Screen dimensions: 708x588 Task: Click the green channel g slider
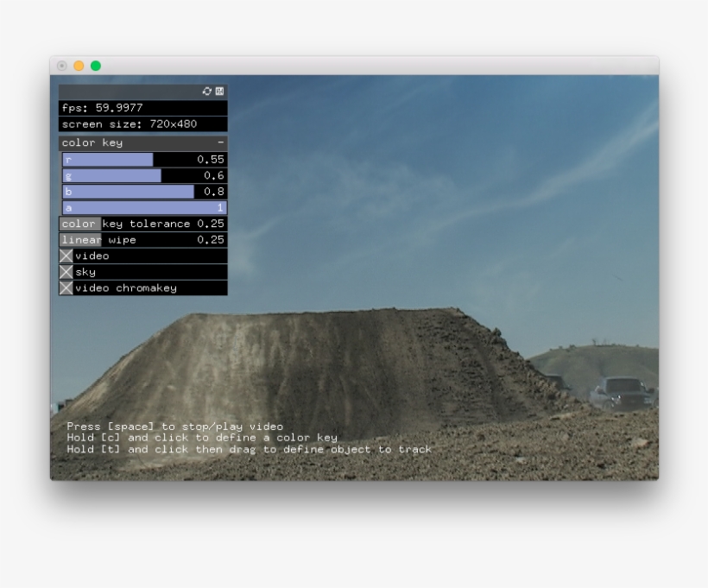pyautogui.click(x=143, y=175)
